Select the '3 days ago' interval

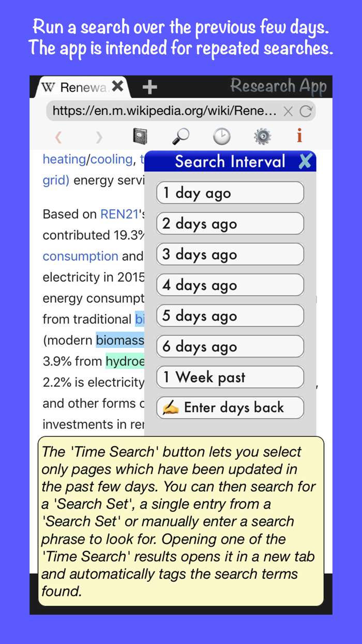coord(230,254)
